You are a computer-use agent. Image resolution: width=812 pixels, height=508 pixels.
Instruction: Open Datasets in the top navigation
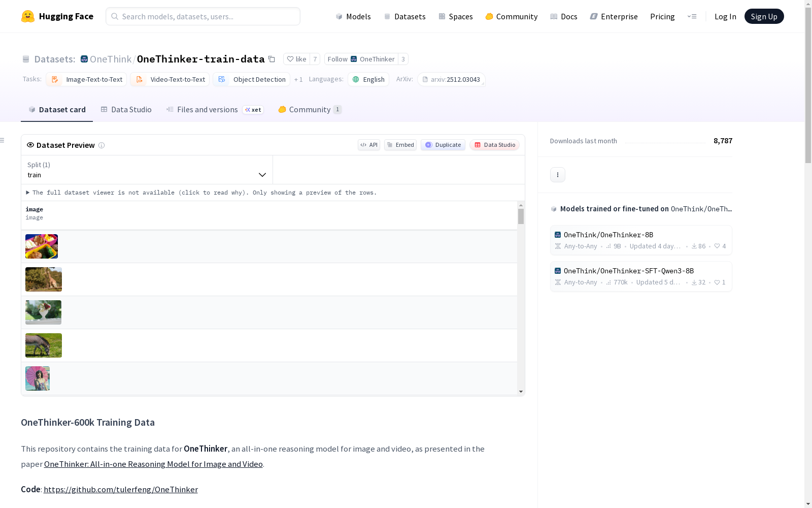[404, 16]
